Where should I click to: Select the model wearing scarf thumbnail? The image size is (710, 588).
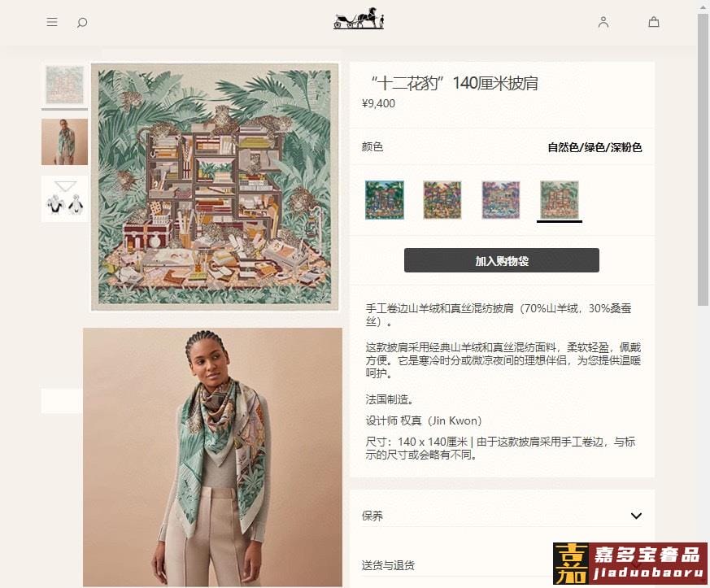[x=65, y=142]
